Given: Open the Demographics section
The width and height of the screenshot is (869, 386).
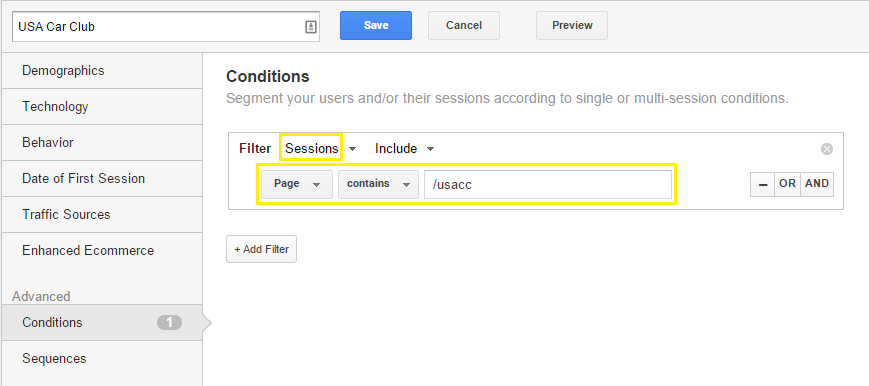Looking at the screenshot, I should 102,71.
